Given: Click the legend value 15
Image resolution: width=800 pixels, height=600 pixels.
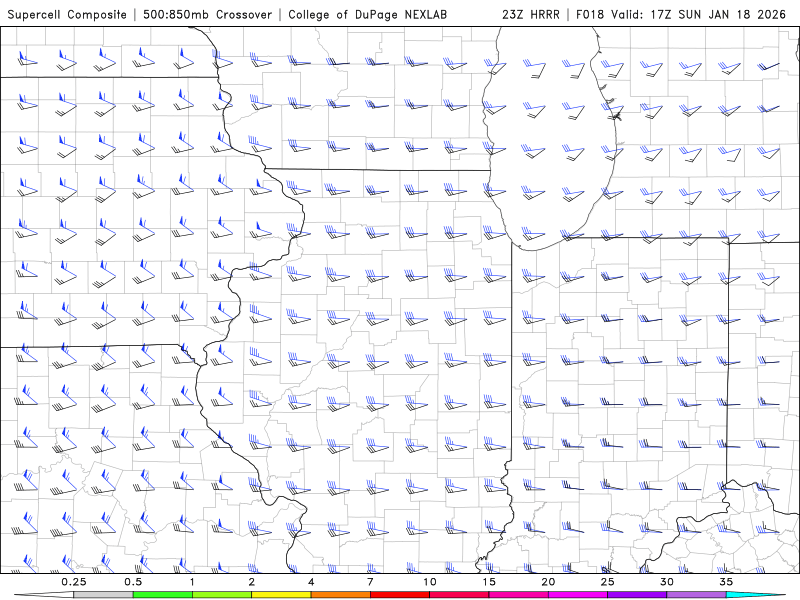Looking at the screenshot, I should pos(489,582).
